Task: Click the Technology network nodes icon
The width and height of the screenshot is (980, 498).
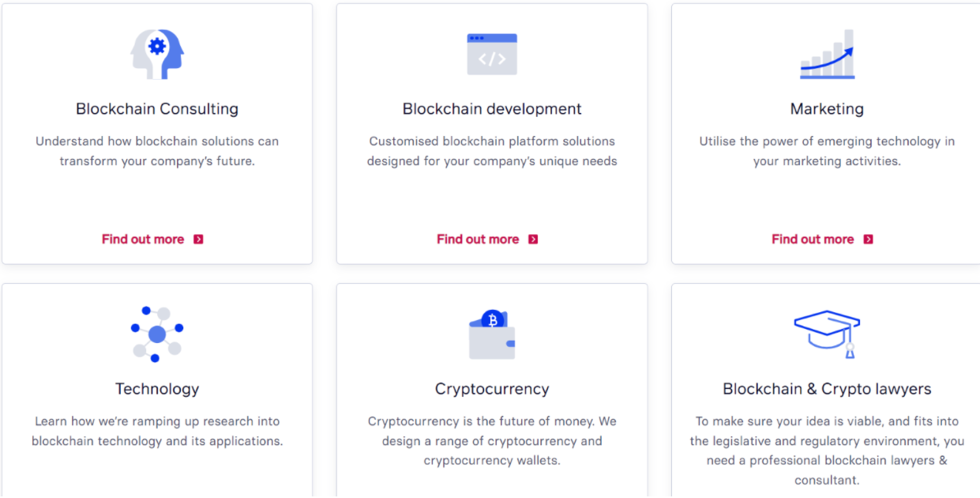Action: coord(157,334)
